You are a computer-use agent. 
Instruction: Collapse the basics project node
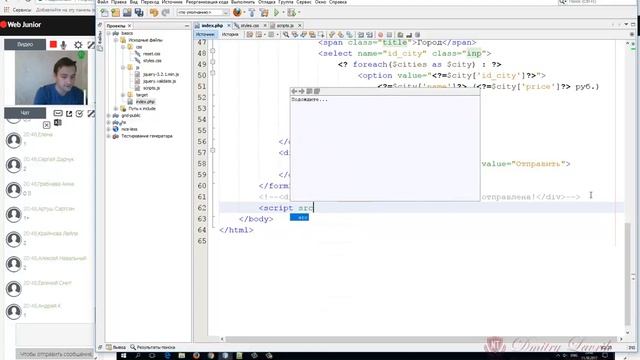point(109,33)
